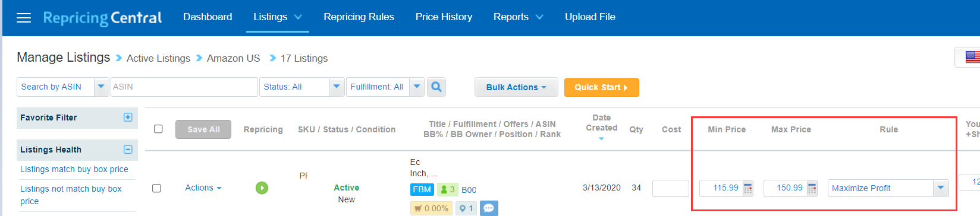The width and height of the screenshot is (980, 216).
Task: Check the first listing row checkbox
Action: point(156,188)
